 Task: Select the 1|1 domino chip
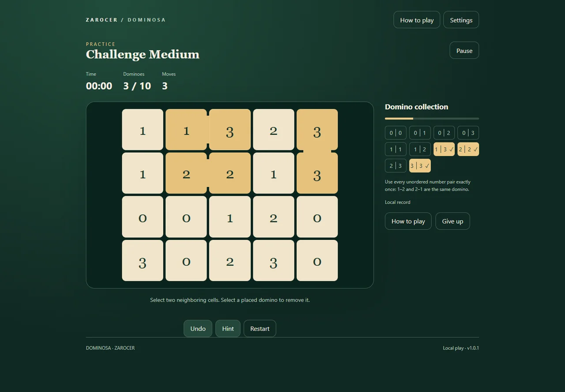coord(395,149)
